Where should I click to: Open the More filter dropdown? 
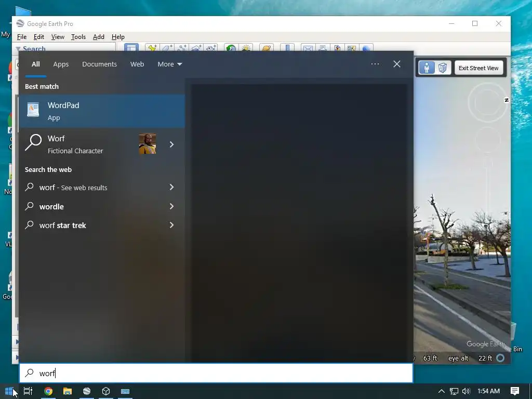pos(170,64)
